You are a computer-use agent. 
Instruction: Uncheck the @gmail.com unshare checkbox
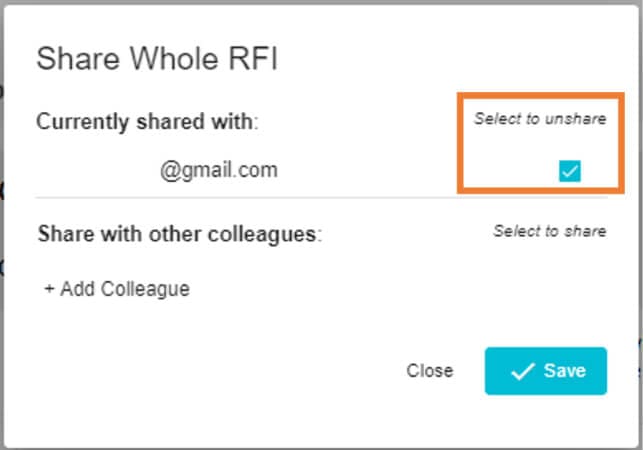pyautogui.click(x=569, y=172)
